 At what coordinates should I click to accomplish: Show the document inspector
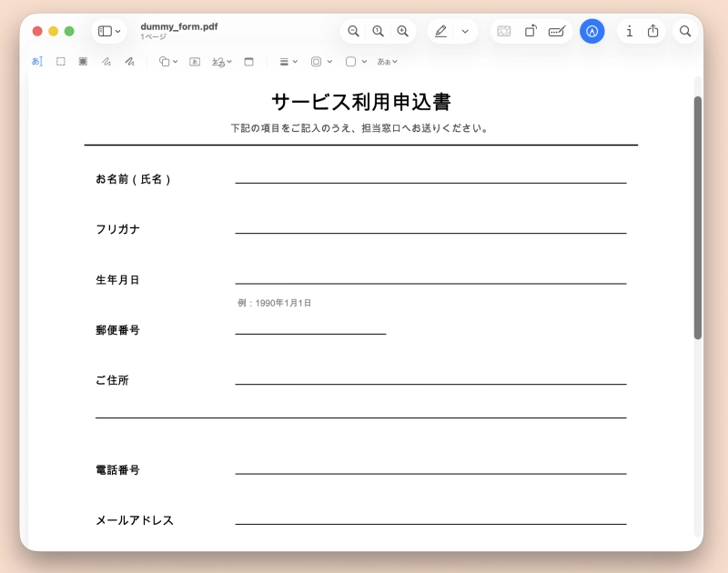[629, 31]
